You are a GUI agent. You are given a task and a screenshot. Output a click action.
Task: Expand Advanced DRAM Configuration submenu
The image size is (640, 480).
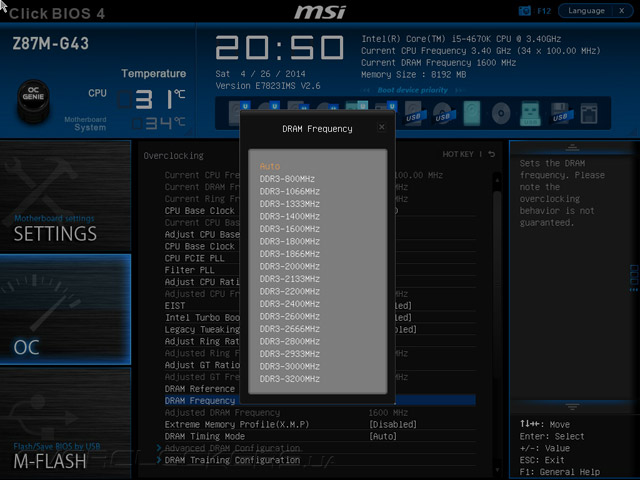[x=232, y=448]
